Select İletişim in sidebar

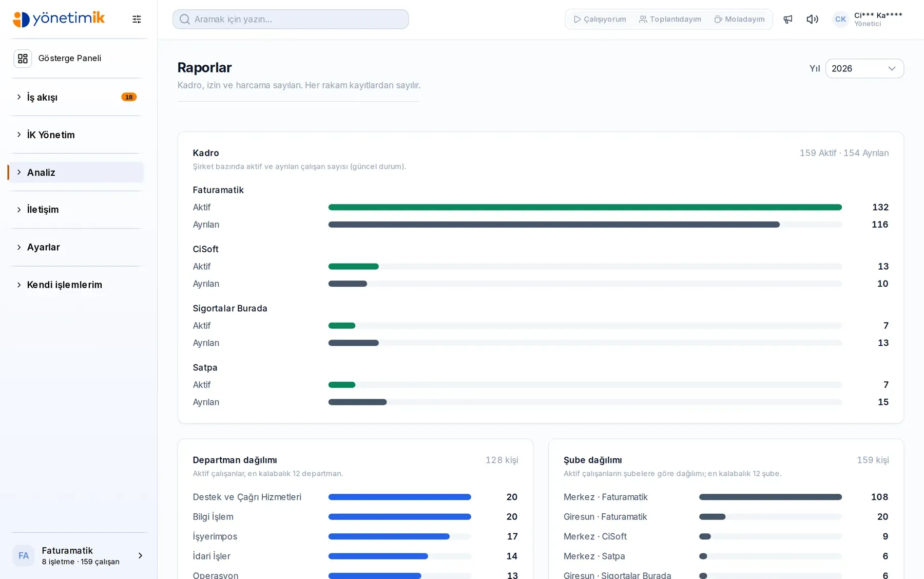(x=76, y=210)
